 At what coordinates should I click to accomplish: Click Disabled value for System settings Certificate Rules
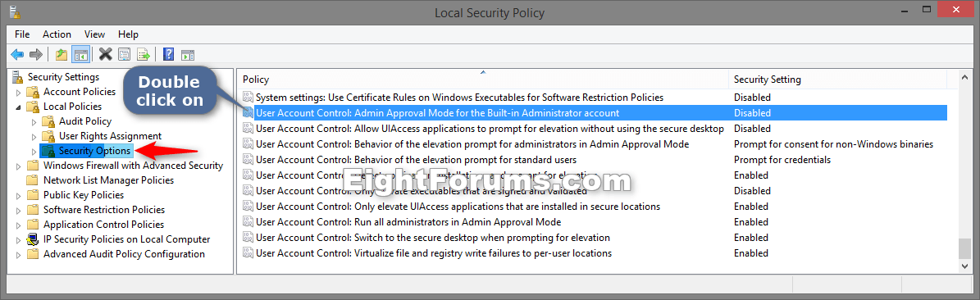[752, 98]
